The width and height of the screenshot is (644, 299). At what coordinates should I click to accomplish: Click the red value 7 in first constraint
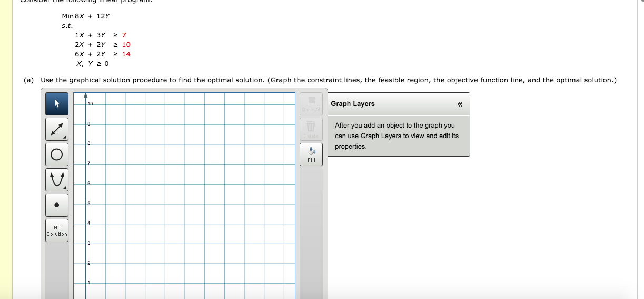click(x=124, y=35)
